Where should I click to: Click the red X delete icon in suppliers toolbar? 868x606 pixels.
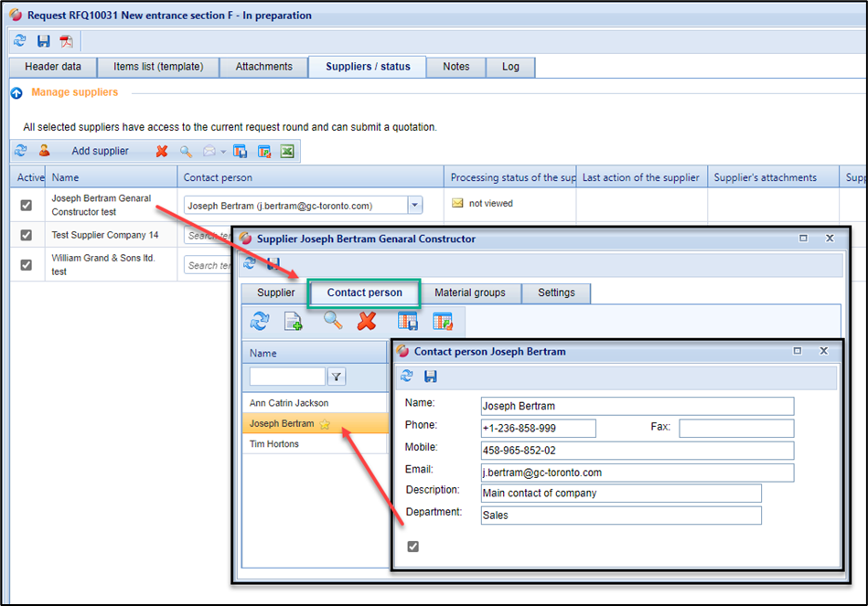pos(162,152)
